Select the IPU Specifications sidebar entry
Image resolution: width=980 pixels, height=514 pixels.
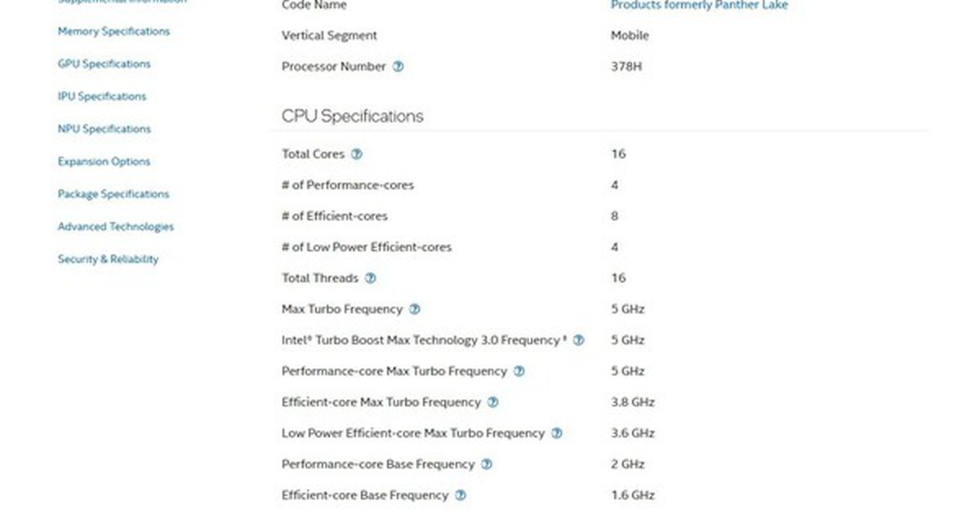pos(100,96)
